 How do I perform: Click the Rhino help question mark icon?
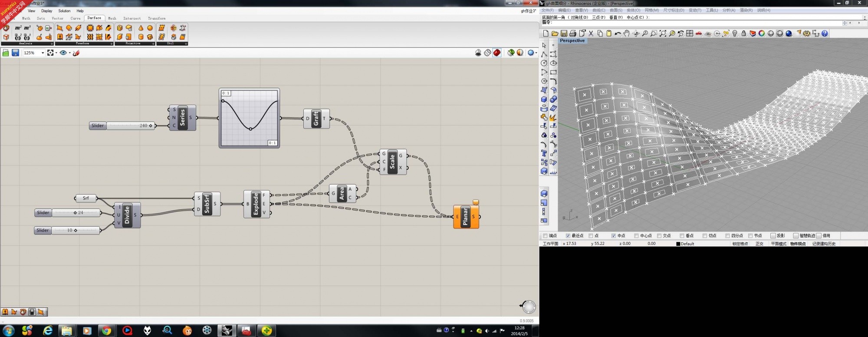click(x=825, y=33)
